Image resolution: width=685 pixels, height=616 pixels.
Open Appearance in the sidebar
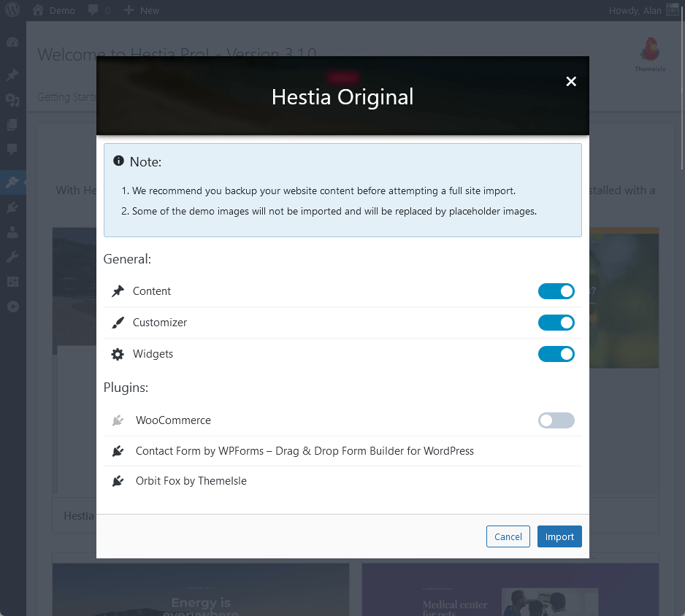click(12, 182)
